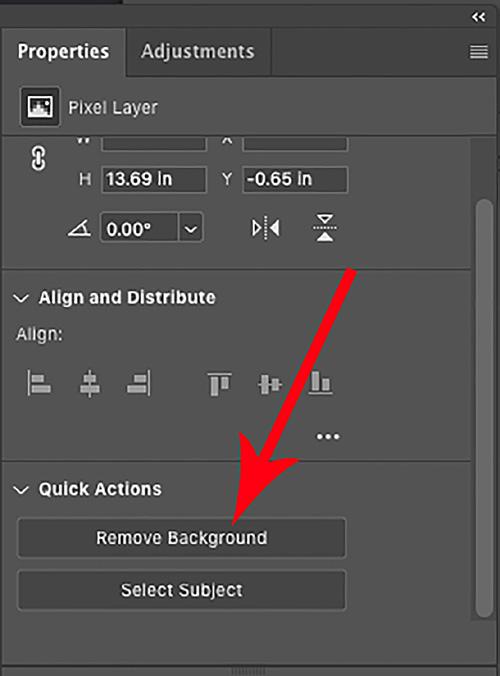Click the Select Subject button

[x=181, y=590]
